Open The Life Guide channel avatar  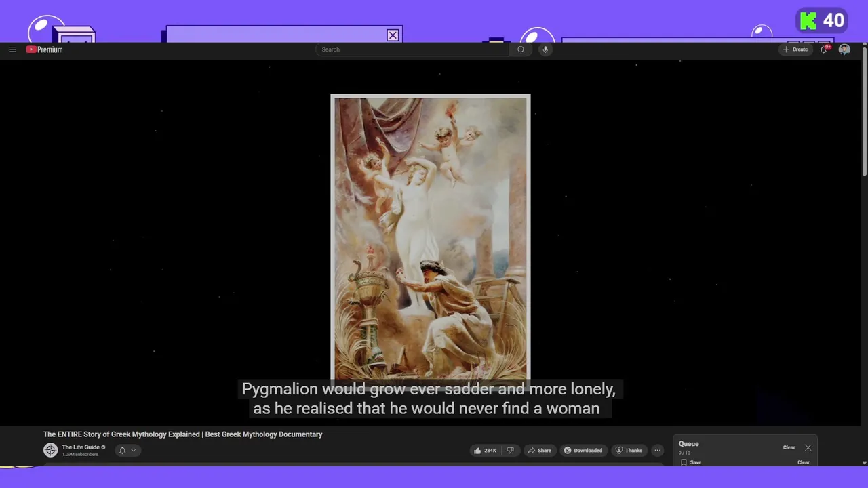51,450
